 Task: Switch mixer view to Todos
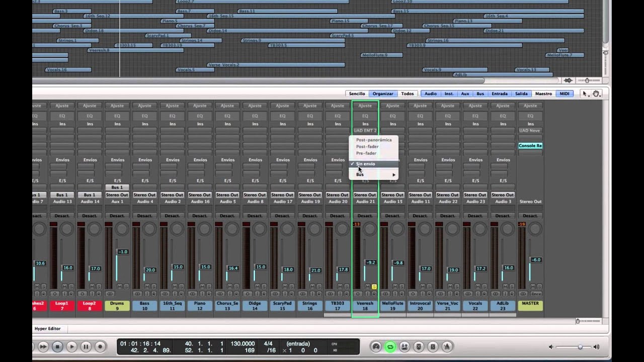click(x=408, y=94)
